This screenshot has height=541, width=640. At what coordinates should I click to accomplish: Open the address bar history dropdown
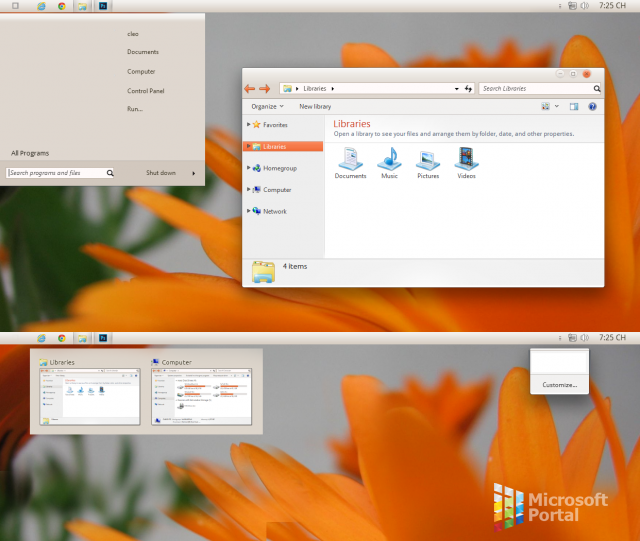pos(456,89)
